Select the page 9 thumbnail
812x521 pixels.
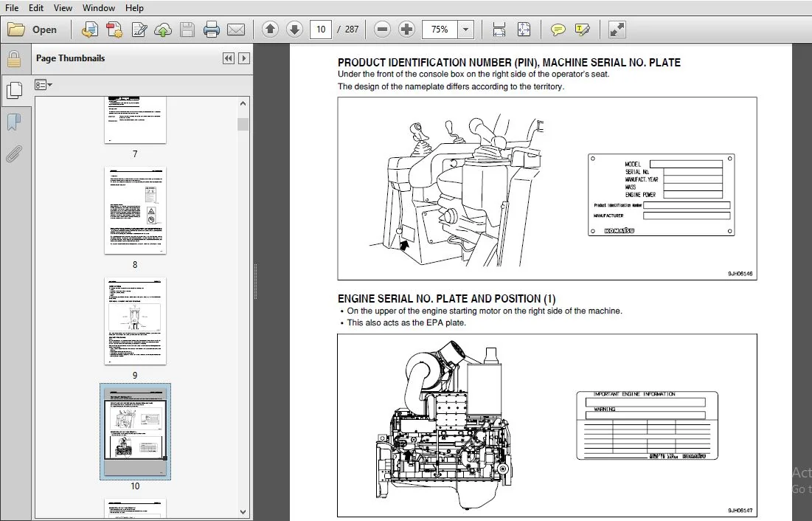(x=135, y=321)
